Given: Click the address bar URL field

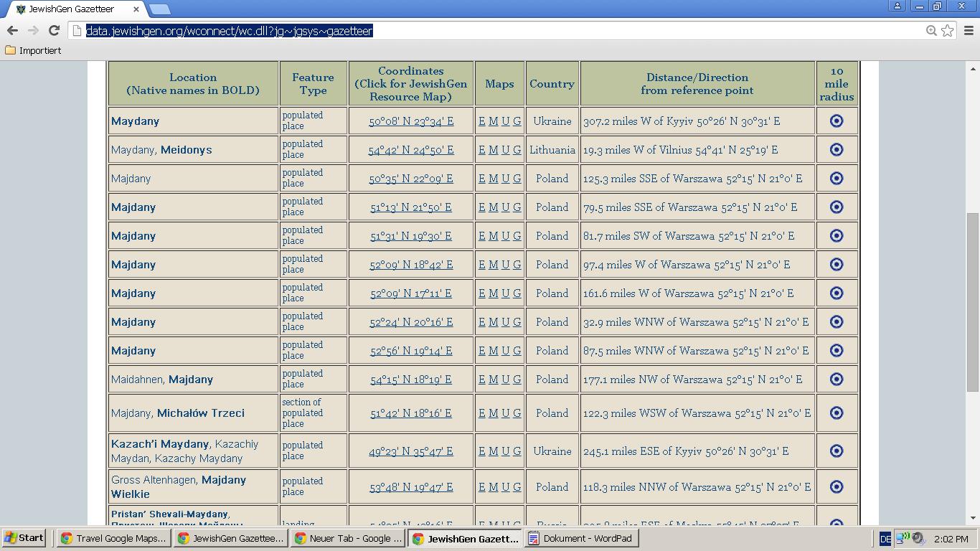Looking at the screenshot, I should coord(502,31).
